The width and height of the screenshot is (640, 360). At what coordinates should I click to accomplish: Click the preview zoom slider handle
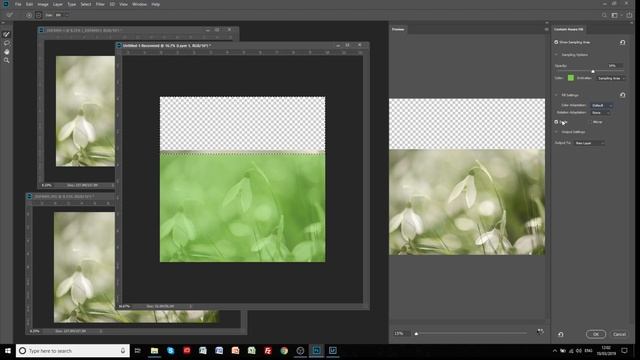click(x=416, y=333)
